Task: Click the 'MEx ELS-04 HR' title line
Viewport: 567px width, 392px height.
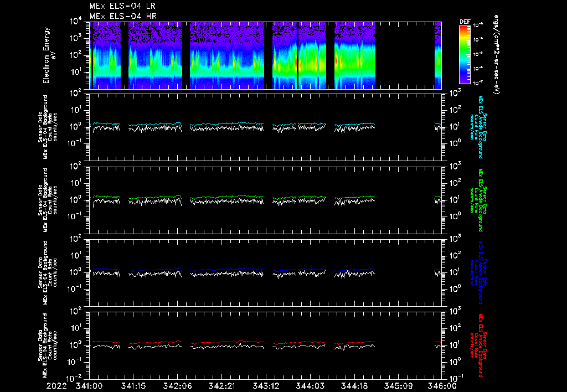Action: click(x=123, y=16)
